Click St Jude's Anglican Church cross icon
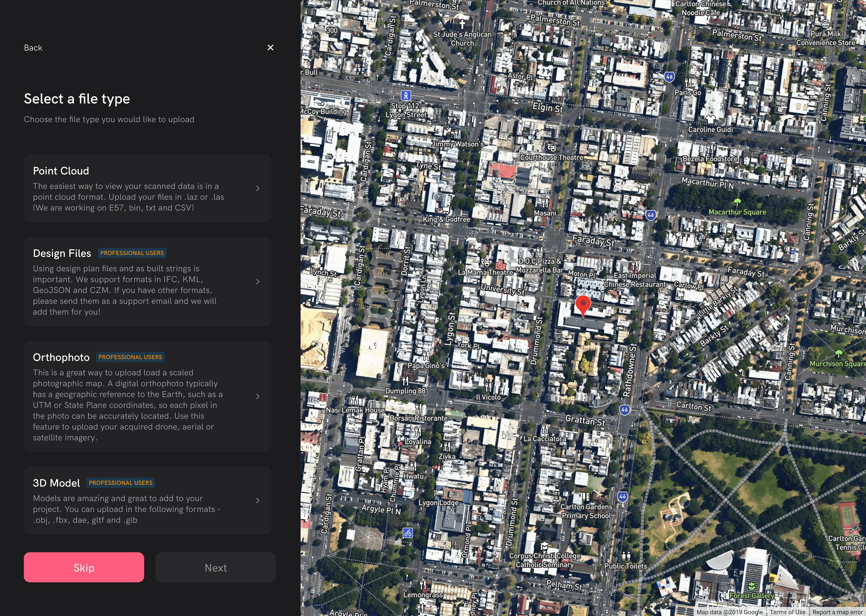Image resolution: width=866 pixels, height=616 pixels. tap(462, 24)
